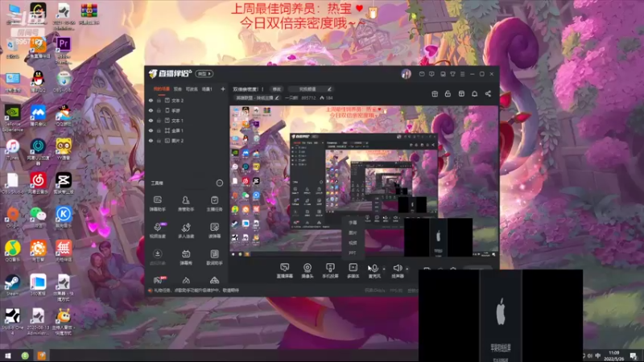
Task: Open the iTunes desktop shortcut
Action: [13, 150]
